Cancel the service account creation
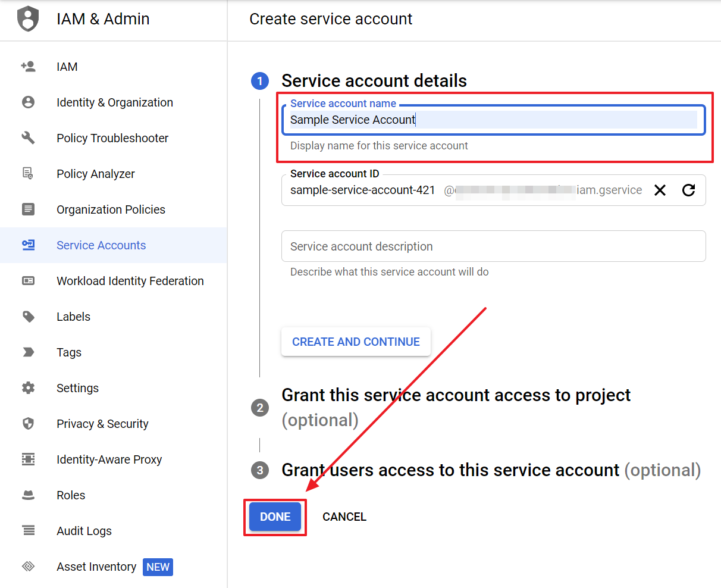 click(x=344, y=517)
